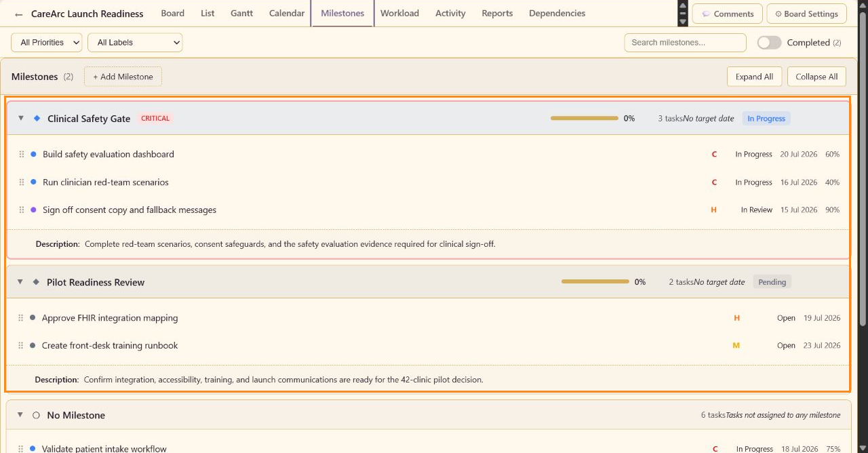
Task: Click the 90% progress value
Action: (832, 210)
